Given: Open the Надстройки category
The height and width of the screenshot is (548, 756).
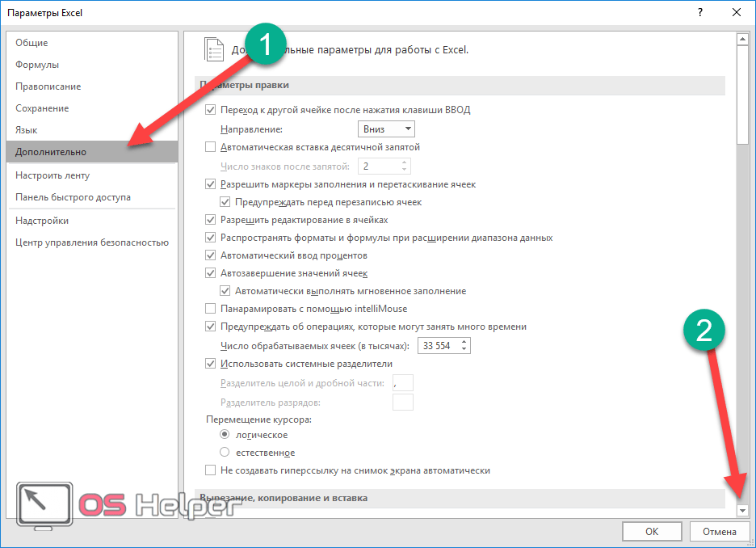Looking at the screenshot, I should point(92,221).
